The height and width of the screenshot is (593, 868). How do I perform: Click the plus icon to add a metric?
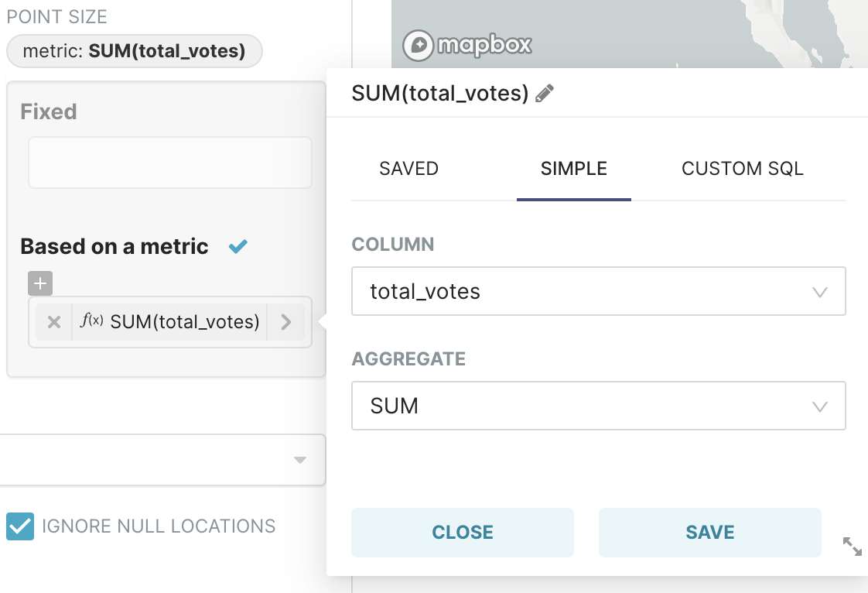tap(40, 283)
